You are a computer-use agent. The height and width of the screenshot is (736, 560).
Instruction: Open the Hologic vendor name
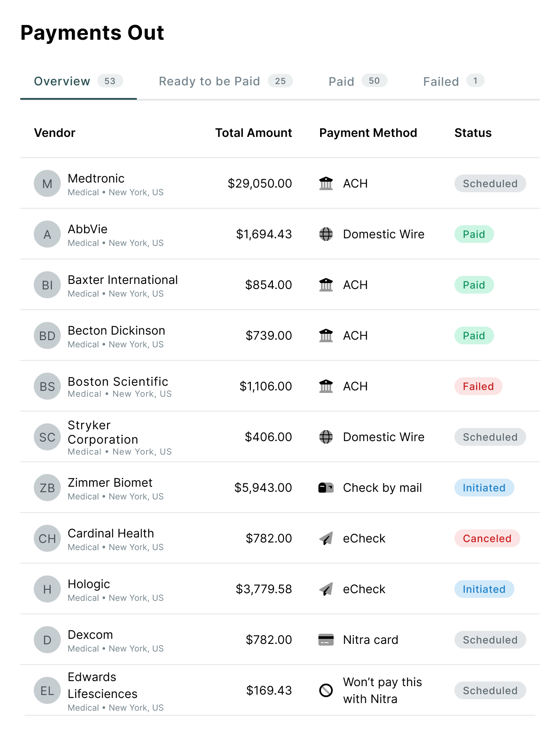tap(89, 584)
